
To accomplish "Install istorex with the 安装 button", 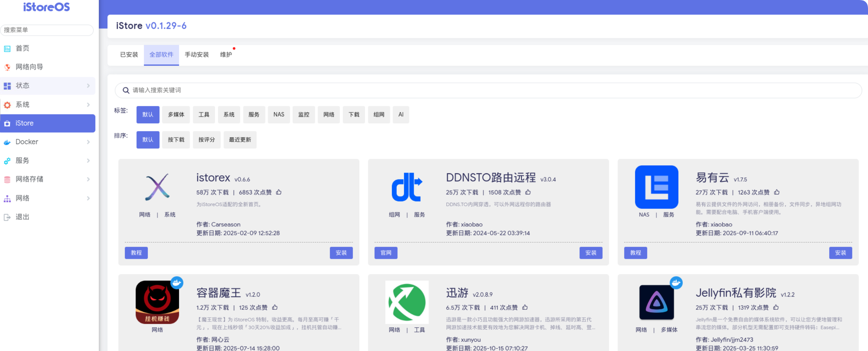I will (341, 253).
